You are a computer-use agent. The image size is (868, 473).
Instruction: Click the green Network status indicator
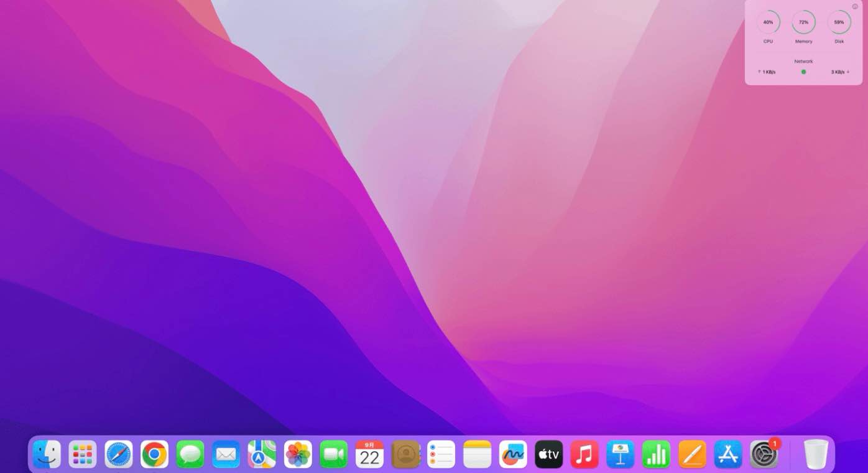coord(803,72)
